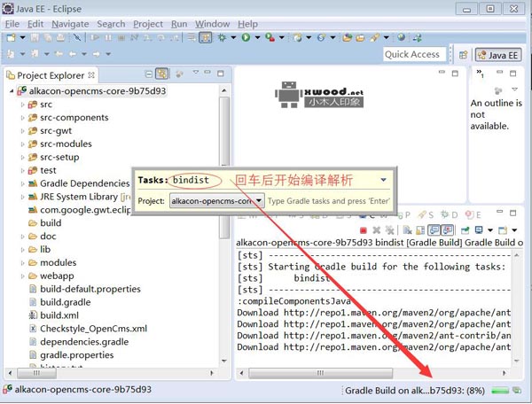Viewport: 532px width, 404px height.
Task: Click the Quick Access search field
Action: point(412,54)
